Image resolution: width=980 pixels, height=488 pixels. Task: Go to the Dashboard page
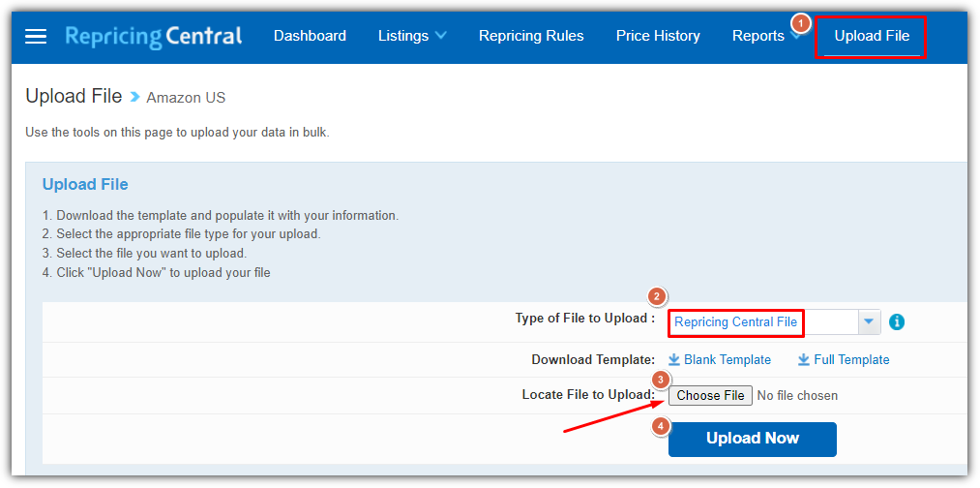point(310,36)
